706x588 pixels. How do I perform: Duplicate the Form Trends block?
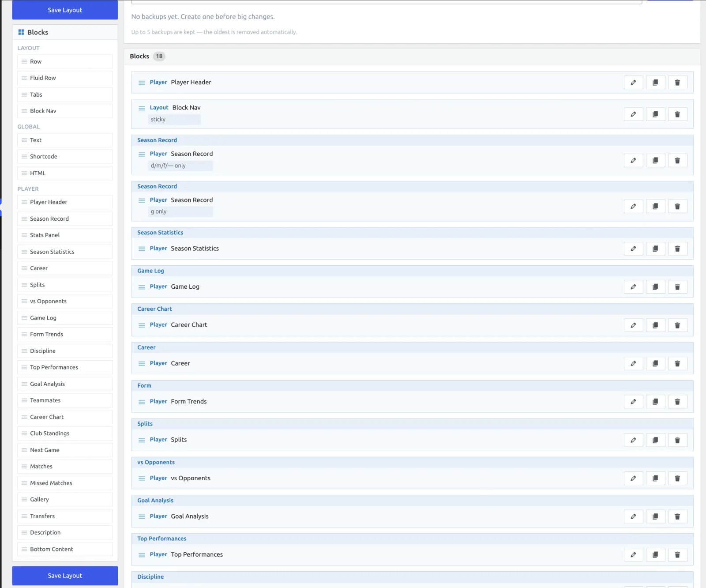click(655, 402)
